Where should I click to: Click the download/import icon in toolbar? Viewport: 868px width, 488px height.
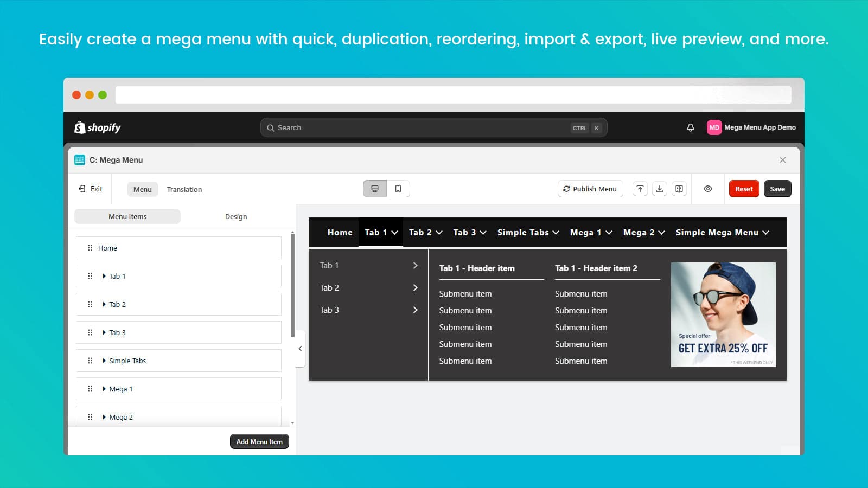(x=660, y=189)
